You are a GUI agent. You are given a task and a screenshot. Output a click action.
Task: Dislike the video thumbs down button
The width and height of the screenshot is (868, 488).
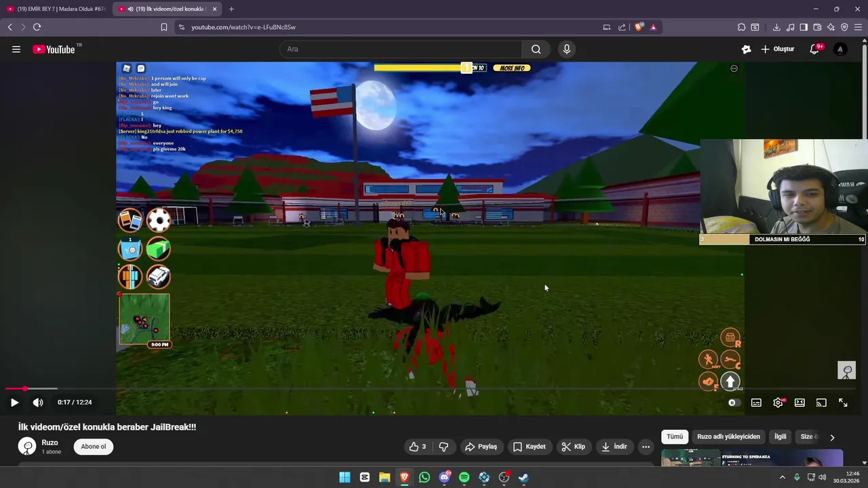click(443, 447)
